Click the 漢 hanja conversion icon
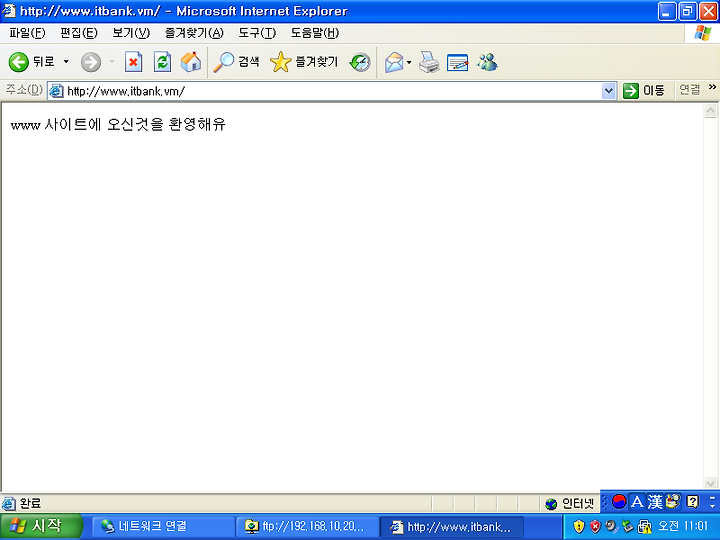The image size is (720, 540). point(655,501)
